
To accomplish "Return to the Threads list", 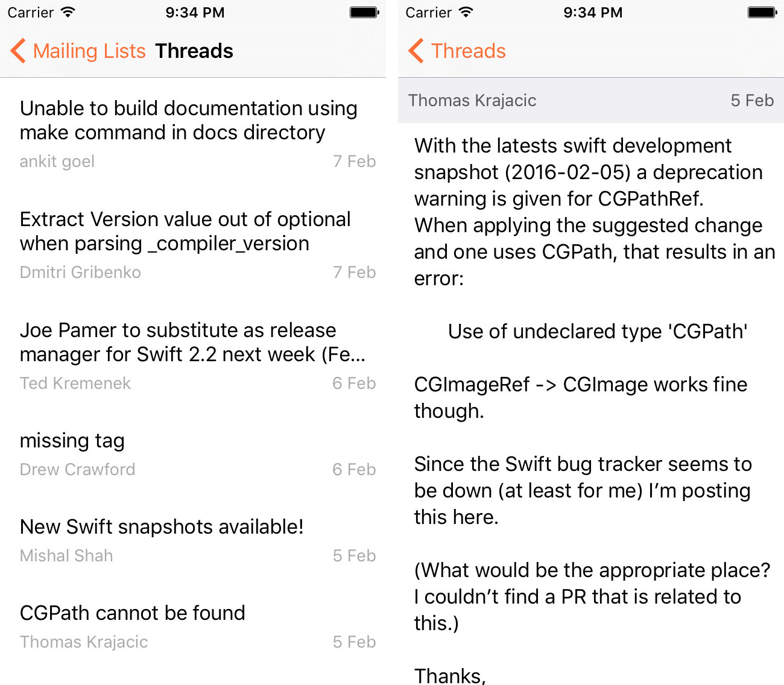I will coord(469,51).
